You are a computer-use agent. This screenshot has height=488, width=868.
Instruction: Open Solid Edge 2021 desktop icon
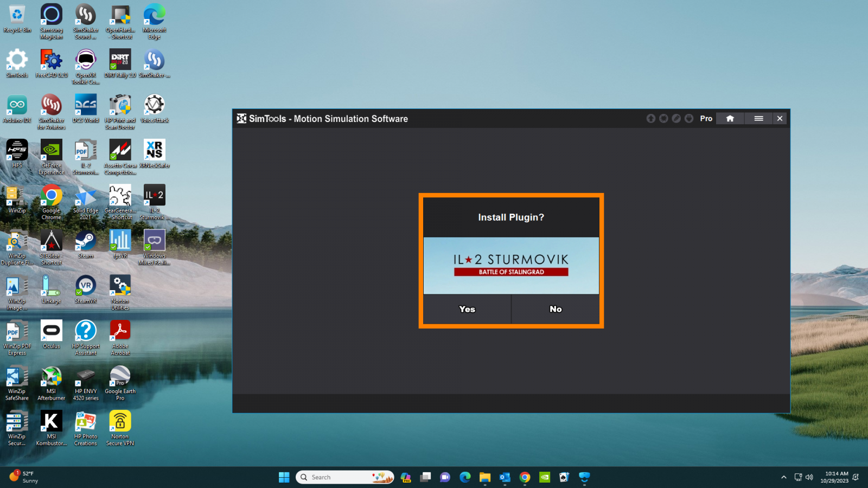(x=86, y=202)
